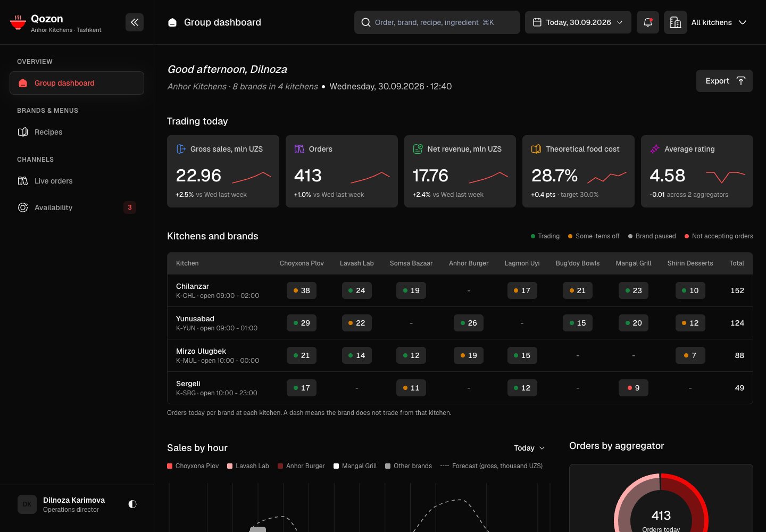Viewport: 766px width, 532px height.
Task: Toggle dark/light theme
Action: coord(132,504)
